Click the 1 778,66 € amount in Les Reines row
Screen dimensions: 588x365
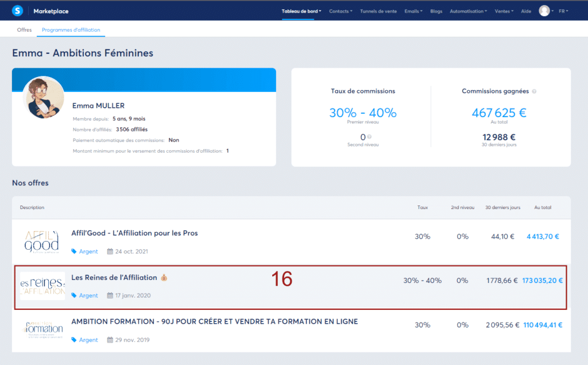coord(502,280)
